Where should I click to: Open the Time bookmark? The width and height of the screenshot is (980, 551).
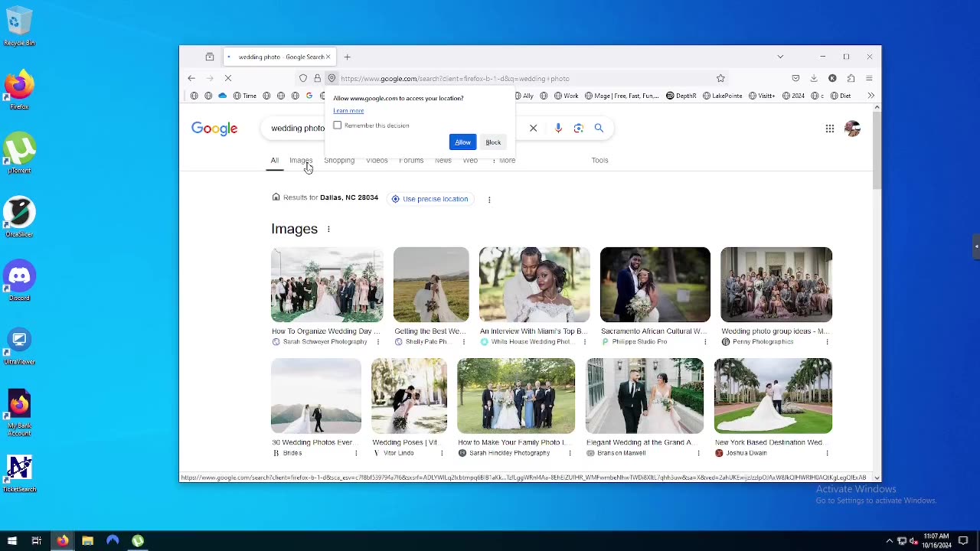pyautogui.click(x=245, y=96)
